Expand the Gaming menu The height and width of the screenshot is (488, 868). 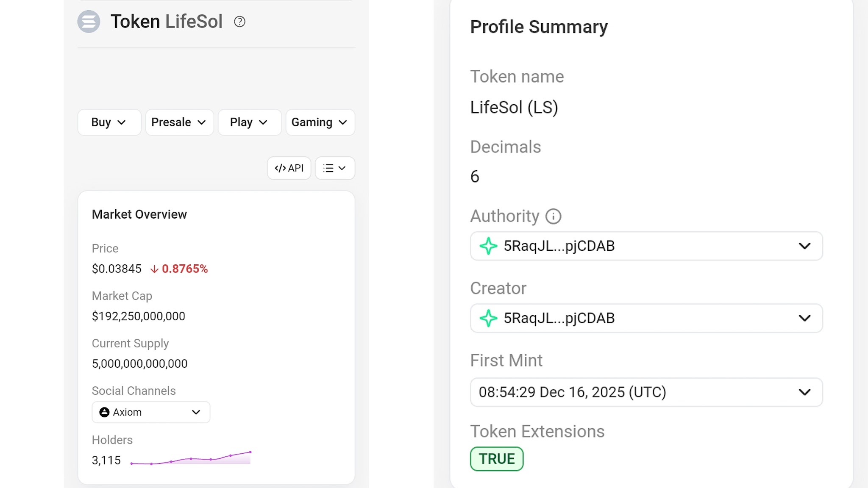tap(320, 122)
